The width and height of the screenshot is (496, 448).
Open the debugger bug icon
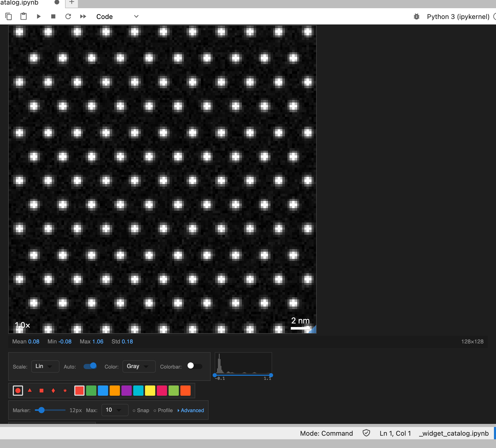[x=417, y=17]
